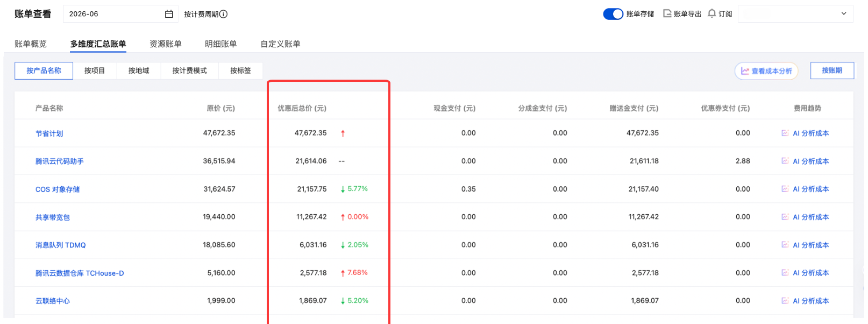Select the 按项目 grouping

click(95, 71)
